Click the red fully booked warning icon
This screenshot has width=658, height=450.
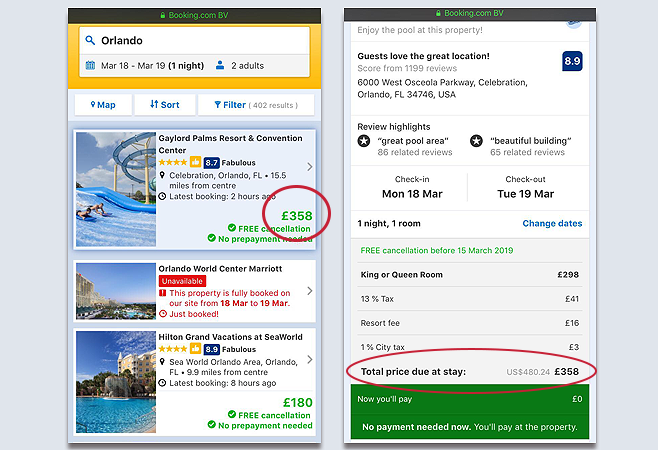tap(162, 293)
